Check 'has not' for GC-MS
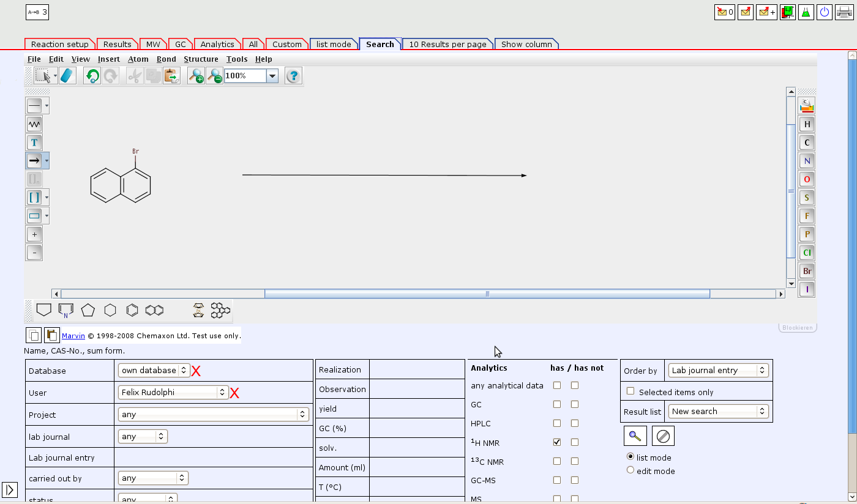The width and height of the screenshot is (857, 504). (575, 480)
